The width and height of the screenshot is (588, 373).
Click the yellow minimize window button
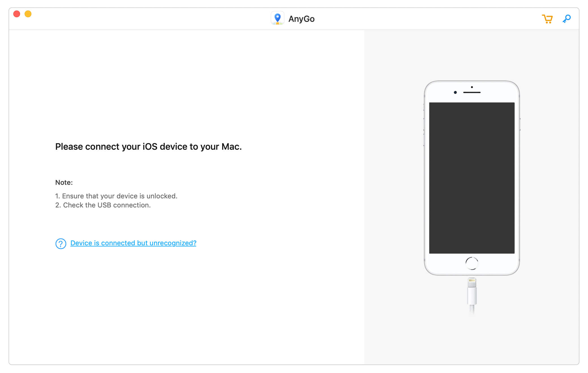[28, 14]
